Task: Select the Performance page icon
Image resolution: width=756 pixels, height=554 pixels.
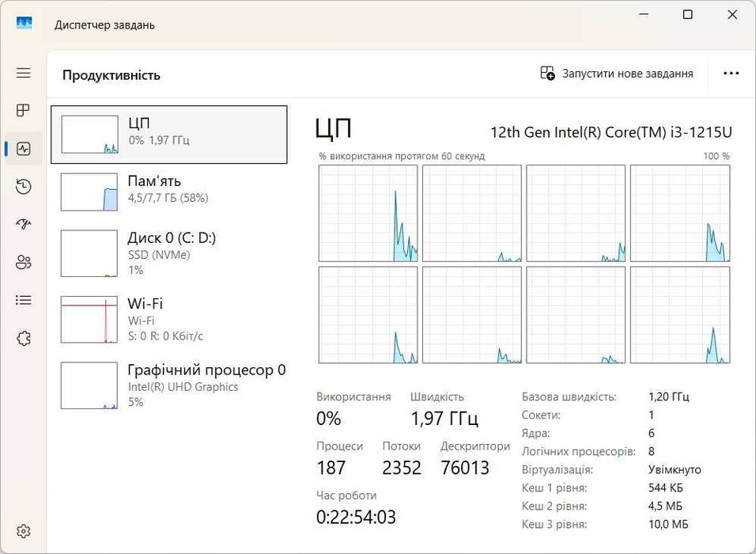Action: [x=23, y=149]
